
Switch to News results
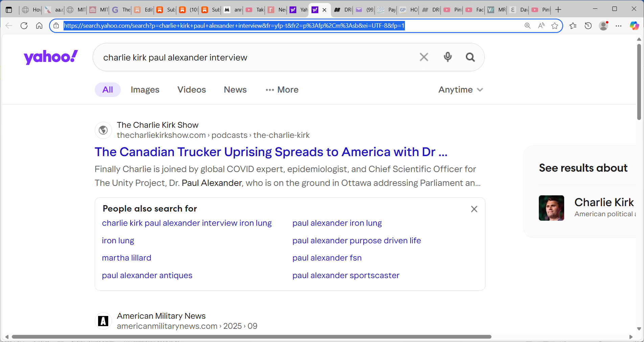235,90
